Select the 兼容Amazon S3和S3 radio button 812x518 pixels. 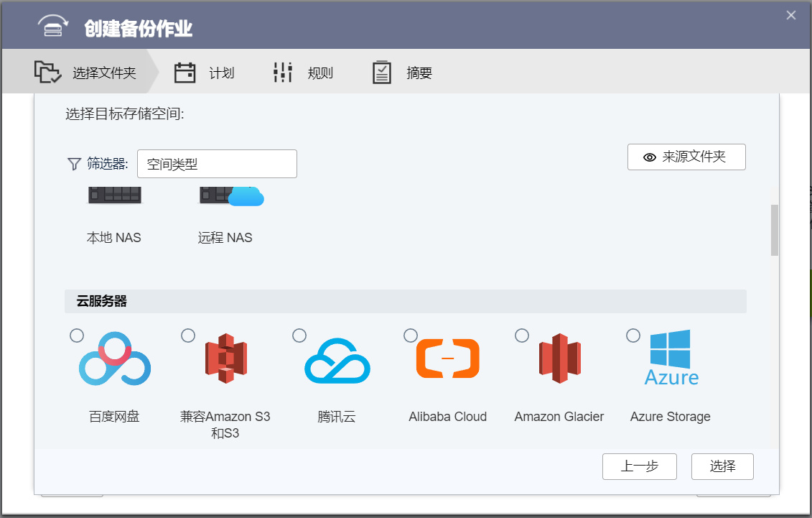[188, 336]
